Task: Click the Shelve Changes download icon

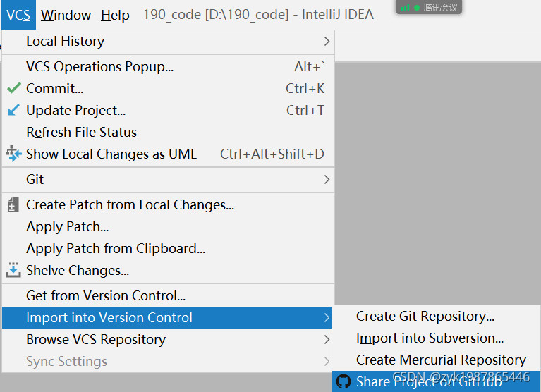Action: 13,270
